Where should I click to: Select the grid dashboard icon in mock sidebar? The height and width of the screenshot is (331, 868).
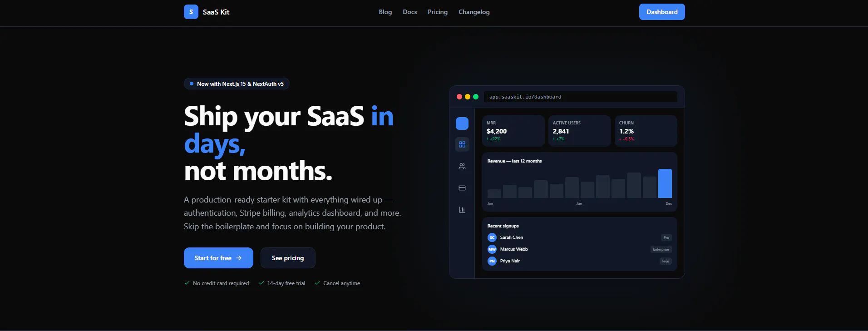click(462, 144)
